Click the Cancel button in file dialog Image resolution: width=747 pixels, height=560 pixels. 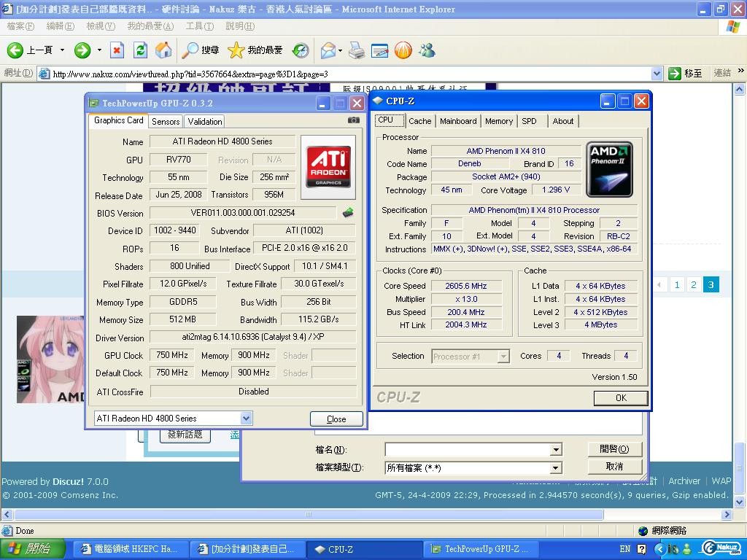[x=614, y=466]
